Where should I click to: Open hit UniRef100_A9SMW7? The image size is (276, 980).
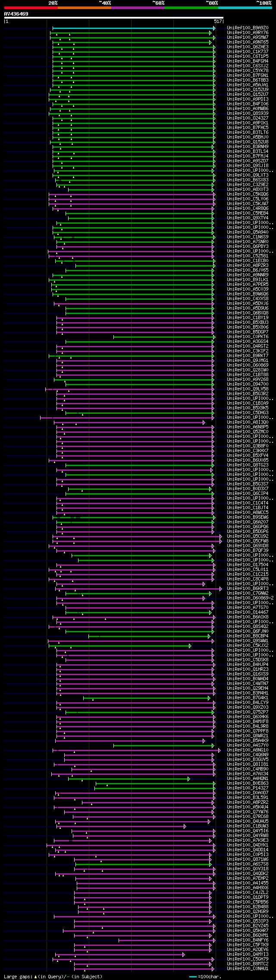248,38
